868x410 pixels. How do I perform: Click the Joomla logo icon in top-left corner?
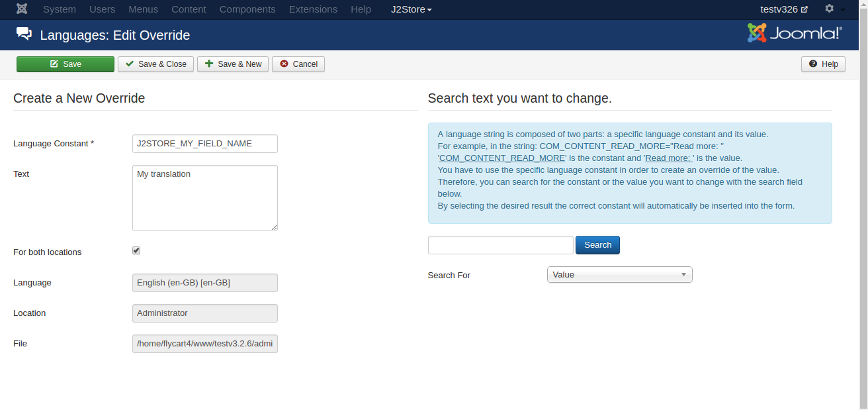tap(22, 9)
